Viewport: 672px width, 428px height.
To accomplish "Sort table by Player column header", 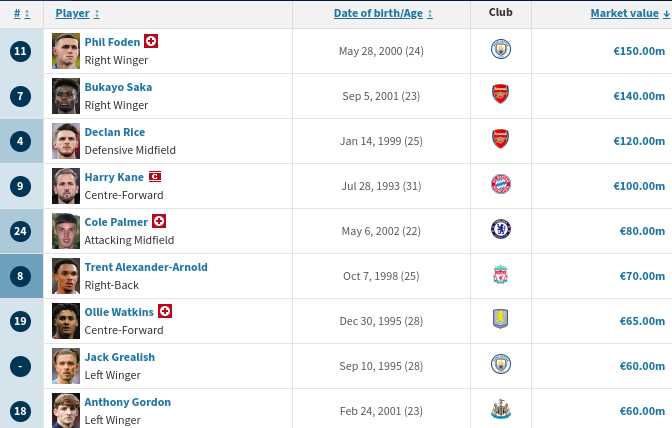I will coord(72,14).
